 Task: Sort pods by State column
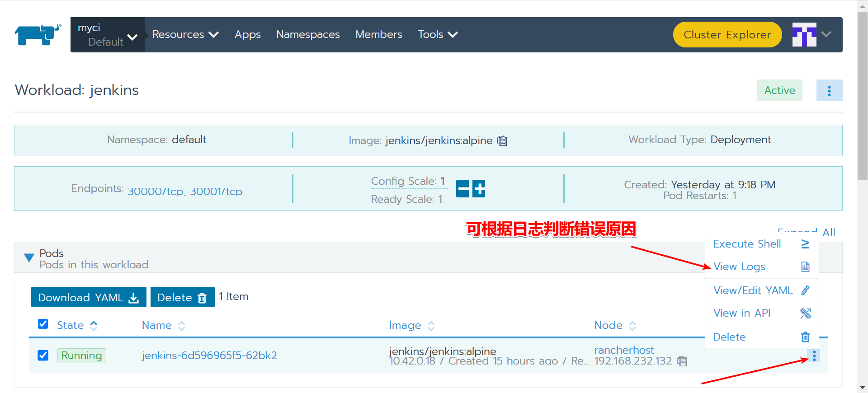(77, 325)
